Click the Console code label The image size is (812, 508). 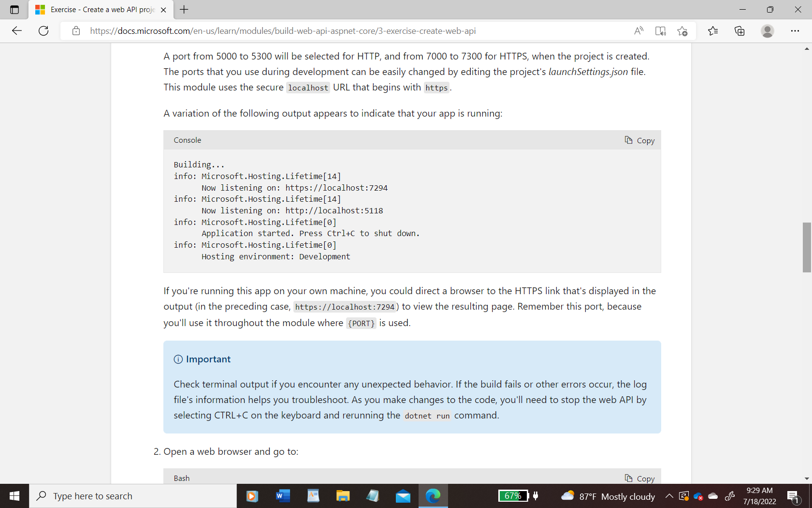coord(188,140)
